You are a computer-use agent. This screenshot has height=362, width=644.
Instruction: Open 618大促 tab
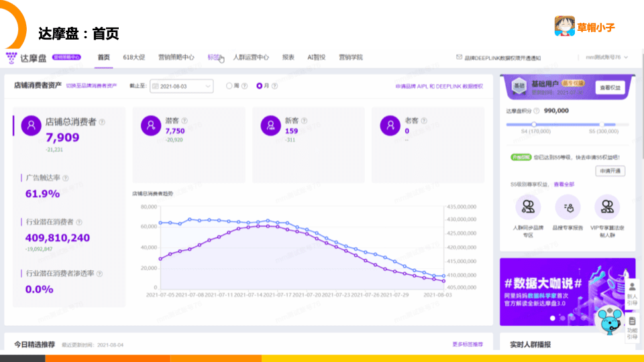[x=134, y=58]
